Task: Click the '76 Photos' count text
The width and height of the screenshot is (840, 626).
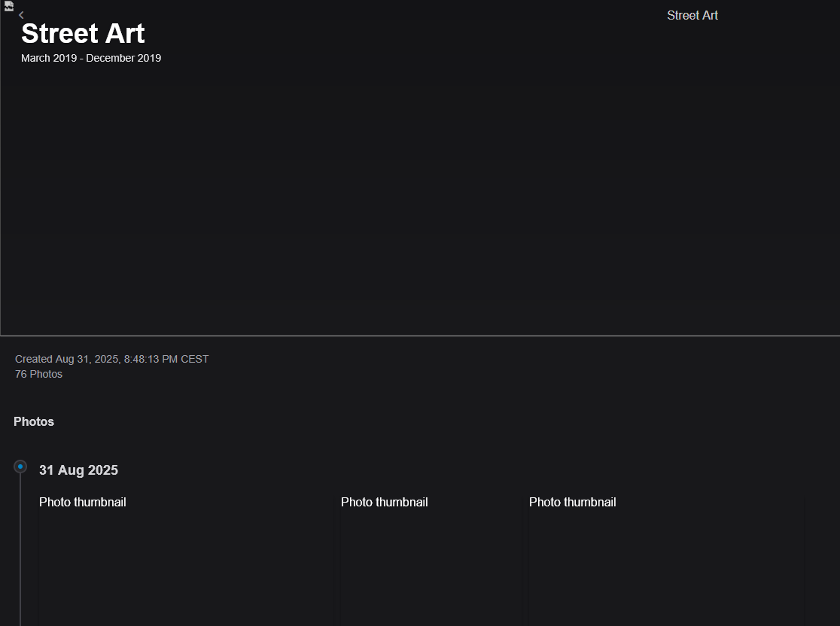Action: [38, 374]
